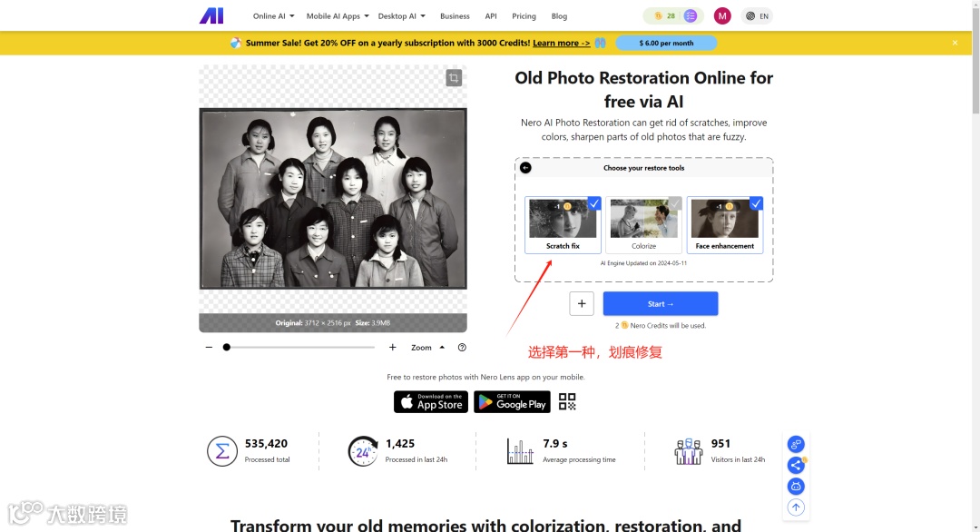Click the Nero AI logo
This screenshot has height=532, width=980.
click(211, 15)
